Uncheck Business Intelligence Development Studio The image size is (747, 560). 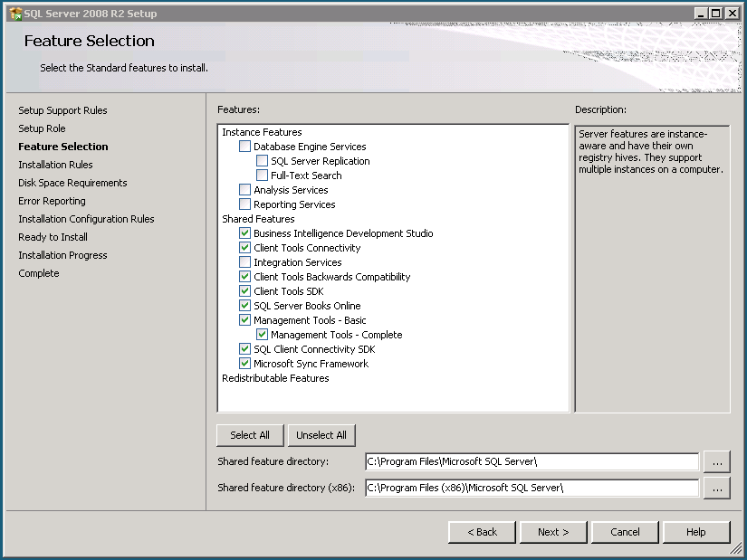click(244, 233)
